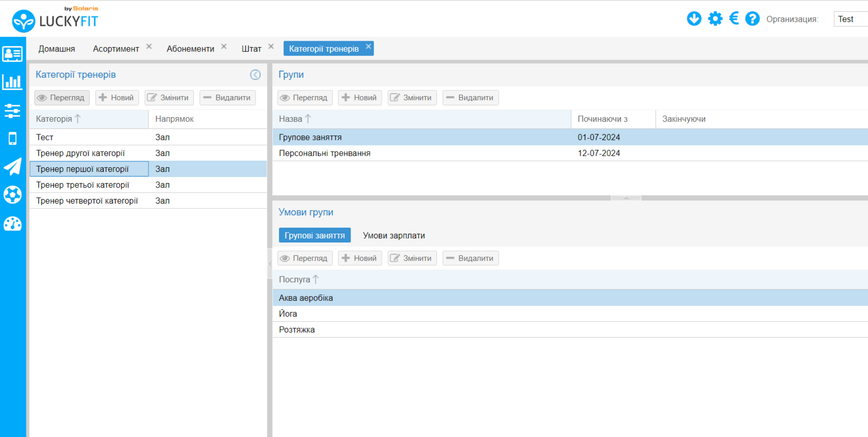Click the euro currency icon
The width and height of the screenshot is (868, 437).
click(734, 19)
